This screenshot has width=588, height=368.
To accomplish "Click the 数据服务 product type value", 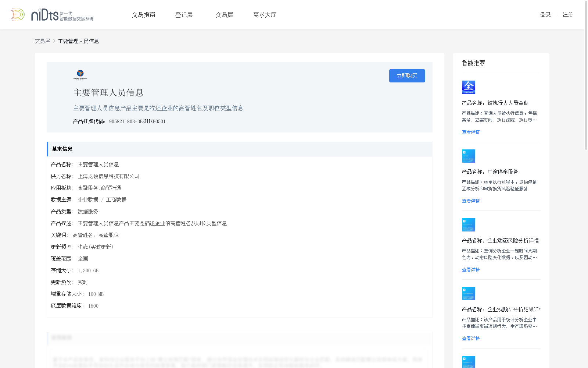I will click(88, 212).
